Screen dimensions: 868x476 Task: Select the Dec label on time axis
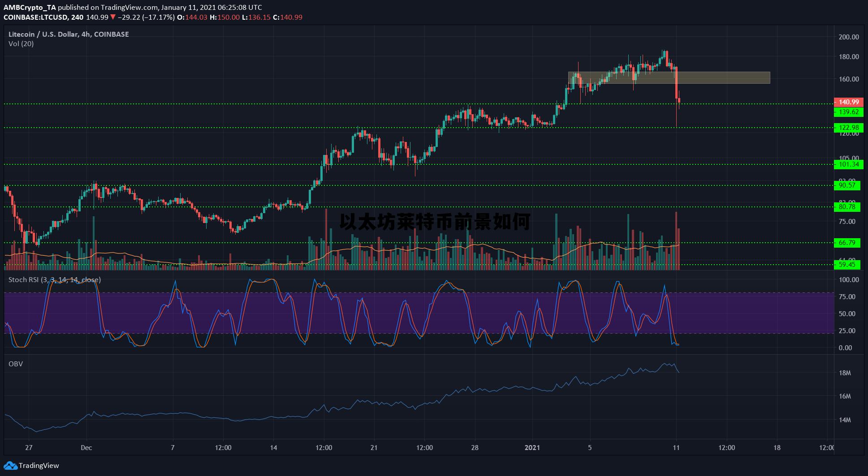click(86, 448)
